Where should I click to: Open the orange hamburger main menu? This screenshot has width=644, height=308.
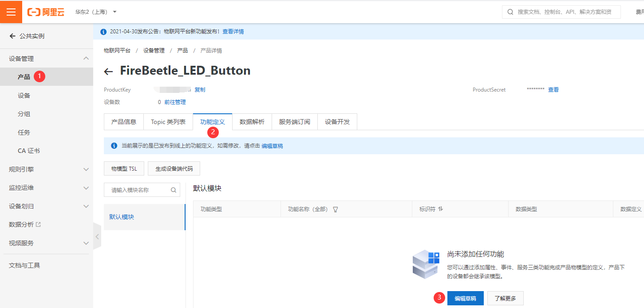pyautogui.click(x=11, y=12)
